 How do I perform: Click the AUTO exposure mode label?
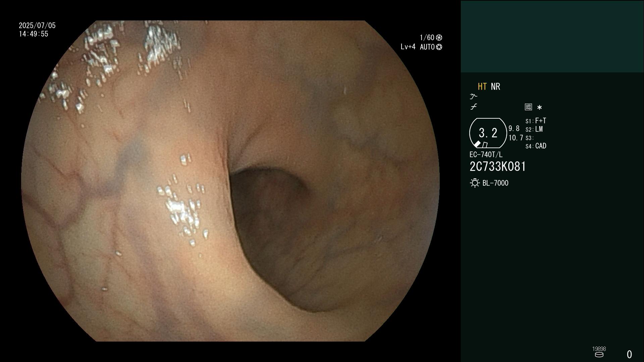pyautogui.click(x=427, y=47)
